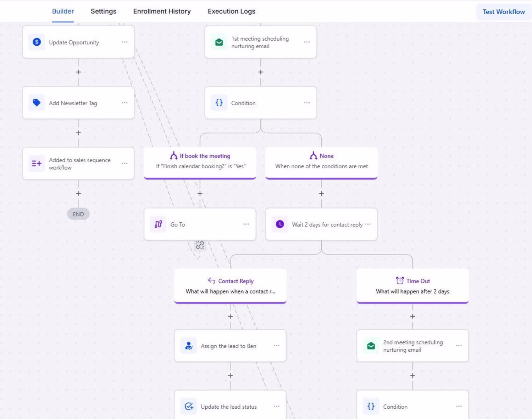Add a step above the END node
The image size is (532, 419).
point(78,194)
